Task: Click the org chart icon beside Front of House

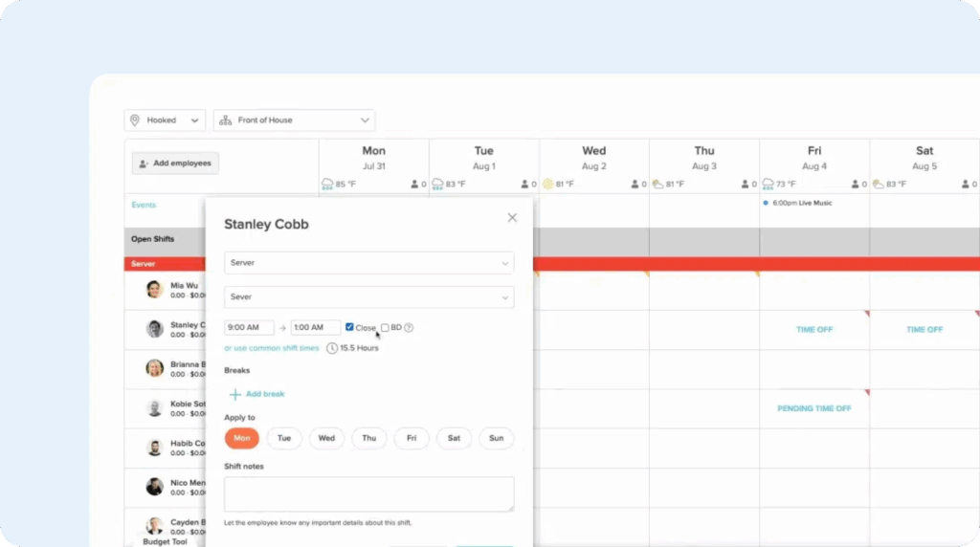Action: click(226, 120)
